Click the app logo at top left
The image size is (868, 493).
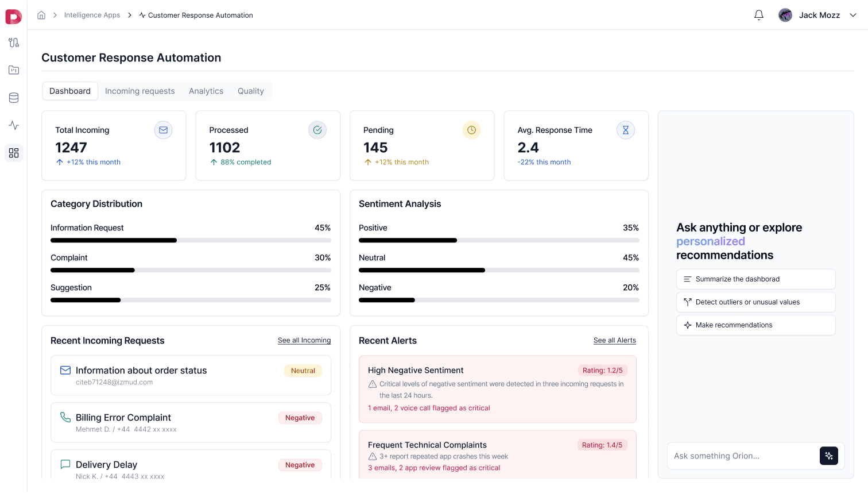pyautogui.click(x=13, y=16)
